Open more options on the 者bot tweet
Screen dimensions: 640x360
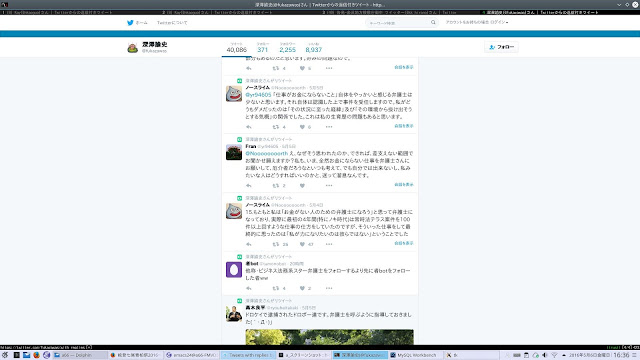pos(329,288)
